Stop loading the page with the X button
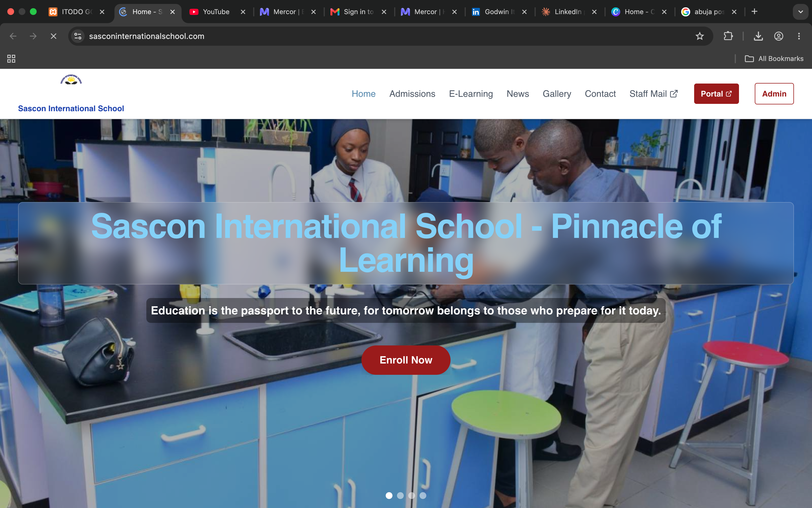 tap(53, 36)
